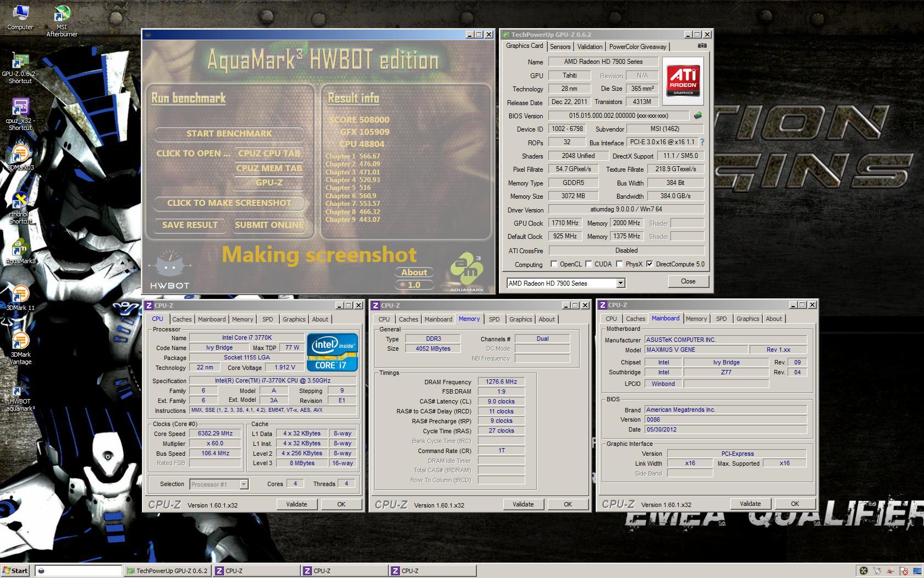The height and width of the screenshot is (578, 924).
Task: Click CPUZ MEM TAB button
Action: (x=269, y=168)
